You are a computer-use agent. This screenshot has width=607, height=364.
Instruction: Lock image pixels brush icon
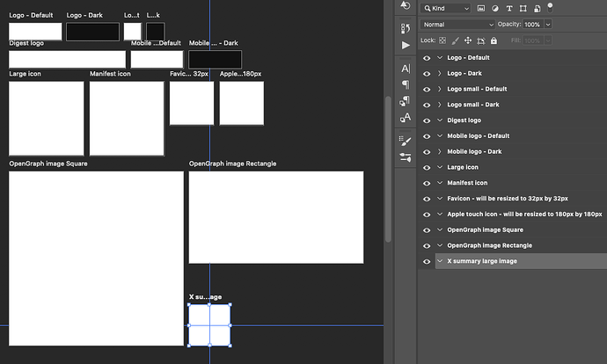coord(456,40)
